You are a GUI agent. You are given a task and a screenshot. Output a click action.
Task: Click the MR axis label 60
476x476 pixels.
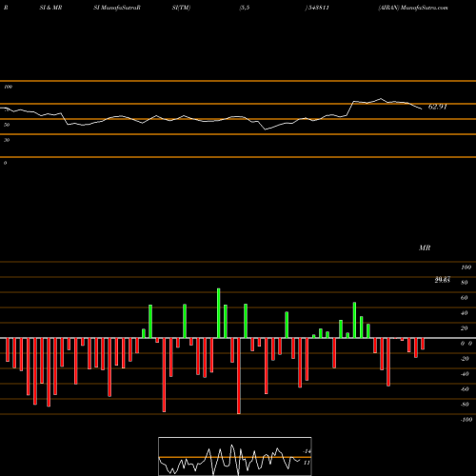[x=464, y=298]
